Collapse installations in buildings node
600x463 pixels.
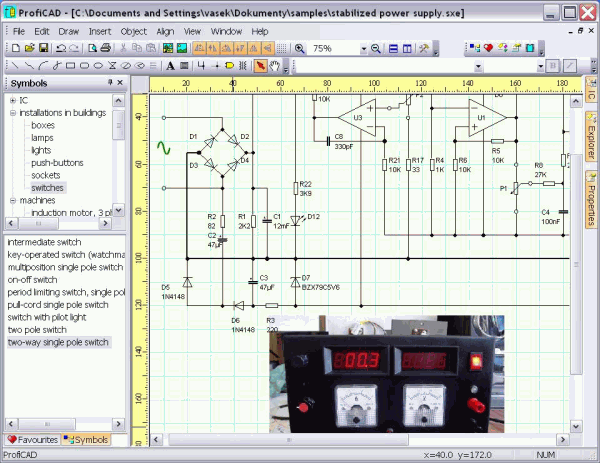[13, 113]
